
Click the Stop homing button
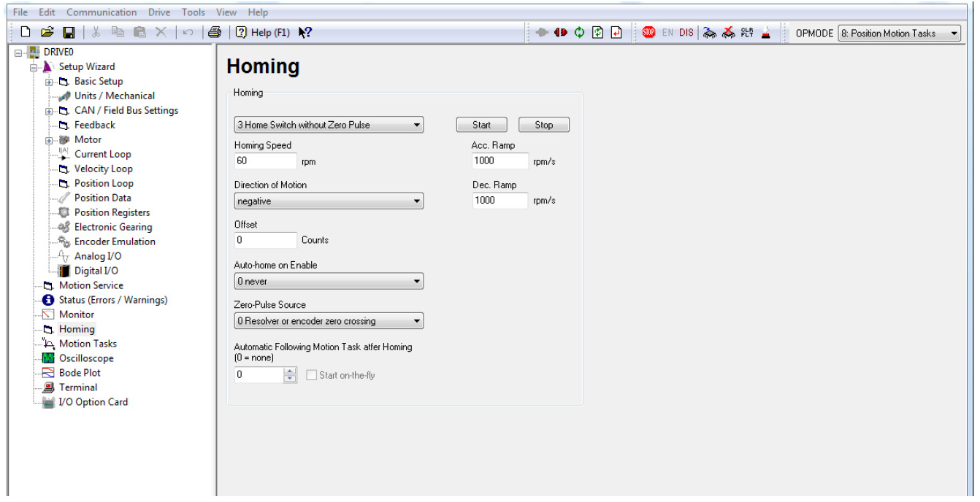tap(544, 125)
